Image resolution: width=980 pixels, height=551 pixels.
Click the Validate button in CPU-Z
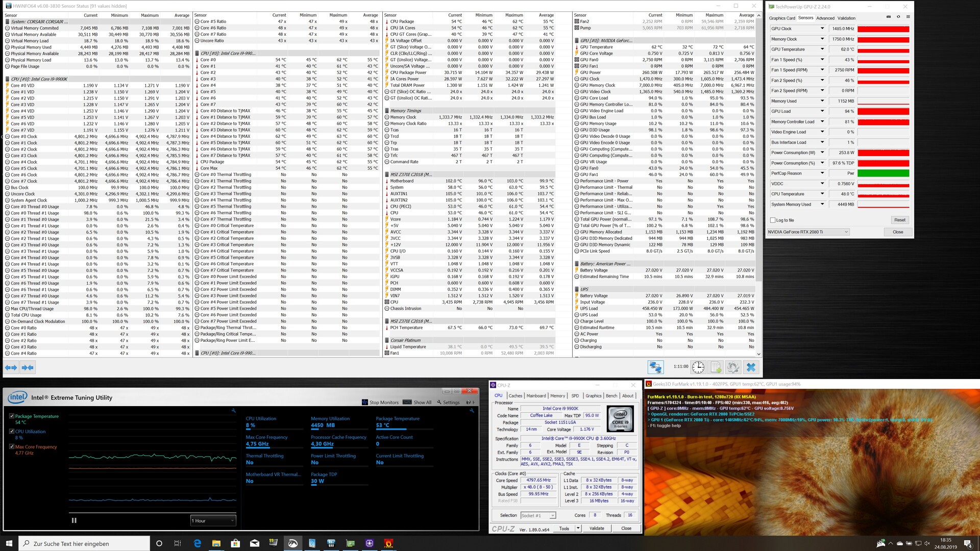point(597,528)
